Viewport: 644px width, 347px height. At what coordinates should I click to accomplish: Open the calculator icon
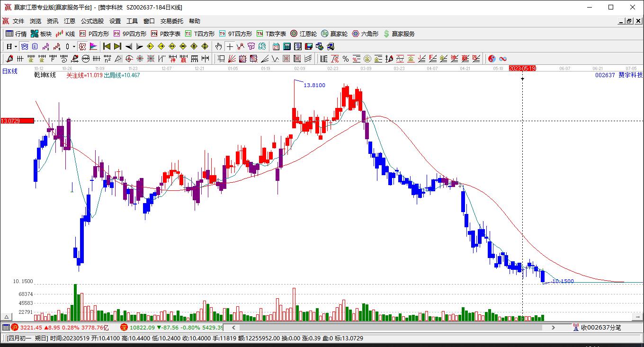point(287,46)
